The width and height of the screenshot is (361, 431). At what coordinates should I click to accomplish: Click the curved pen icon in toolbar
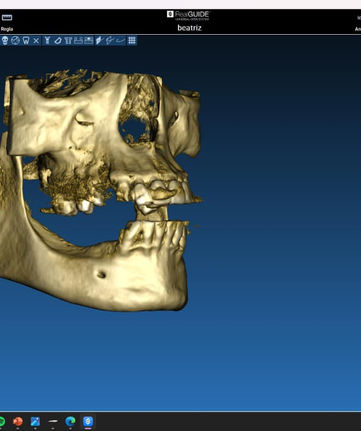pos(110,41)
